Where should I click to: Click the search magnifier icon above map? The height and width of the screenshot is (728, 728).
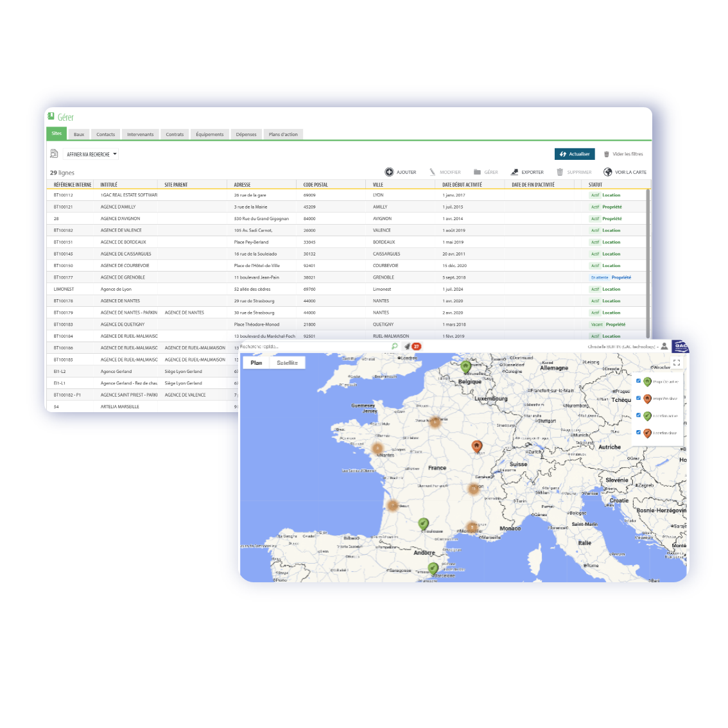394,346
